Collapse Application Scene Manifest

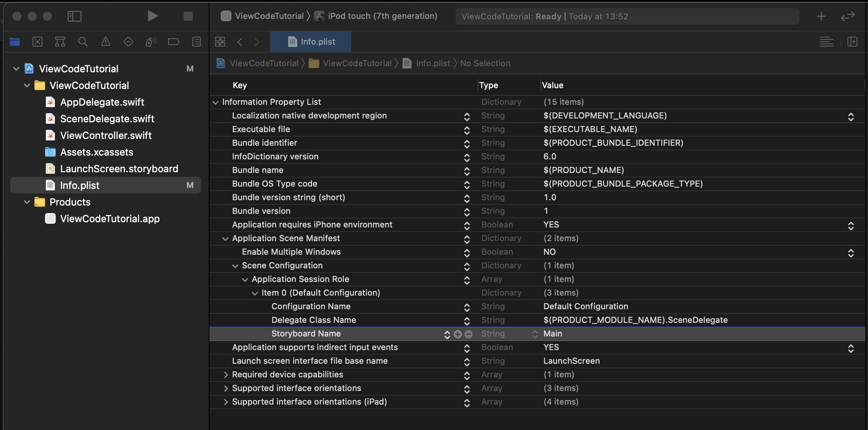225,238
